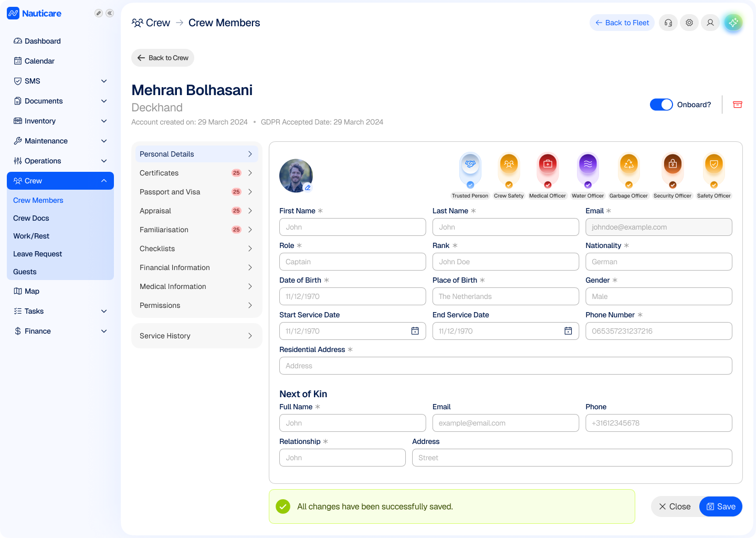756x538 pixels.
Task: Select the Water Officer badge icon
Action: pyautogui.click(x=588, y=169)
